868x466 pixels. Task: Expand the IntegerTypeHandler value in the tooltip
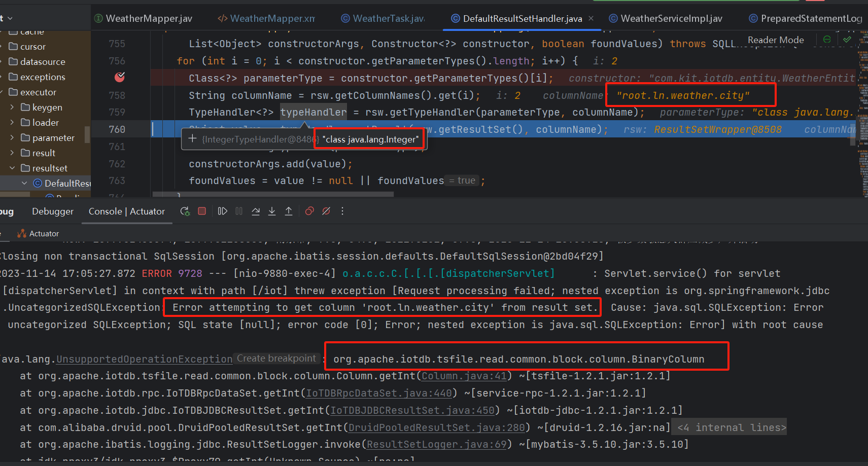192,138
